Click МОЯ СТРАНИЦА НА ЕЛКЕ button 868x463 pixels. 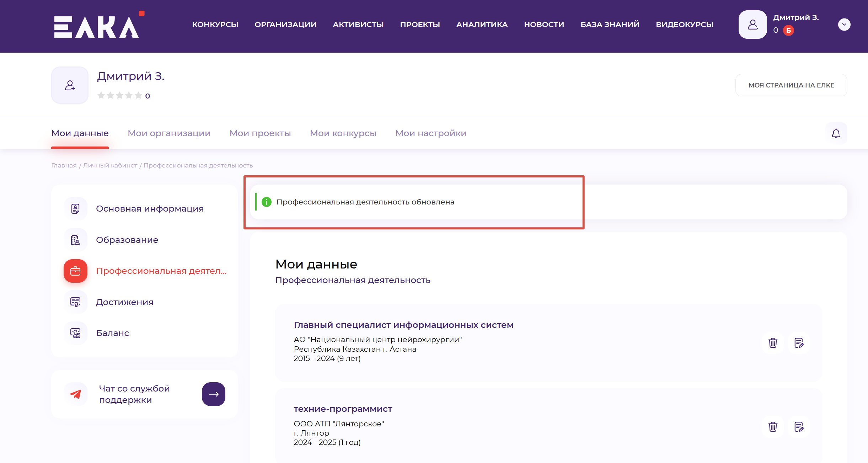click(x=791, y=85)
